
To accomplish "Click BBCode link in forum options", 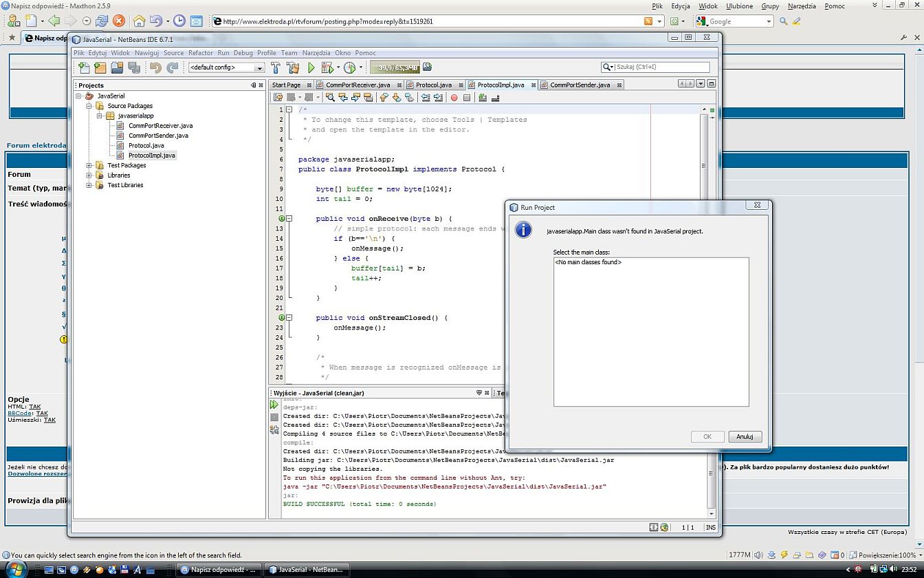I will click(x=19, y=413).
